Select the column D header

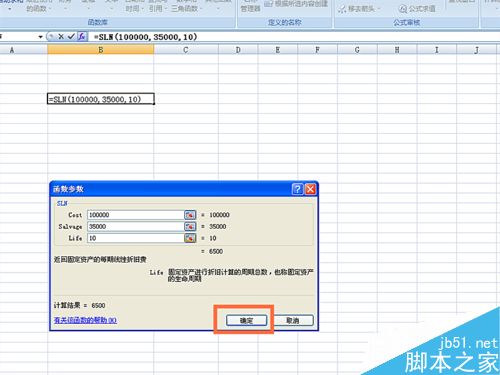coord(238,50)
